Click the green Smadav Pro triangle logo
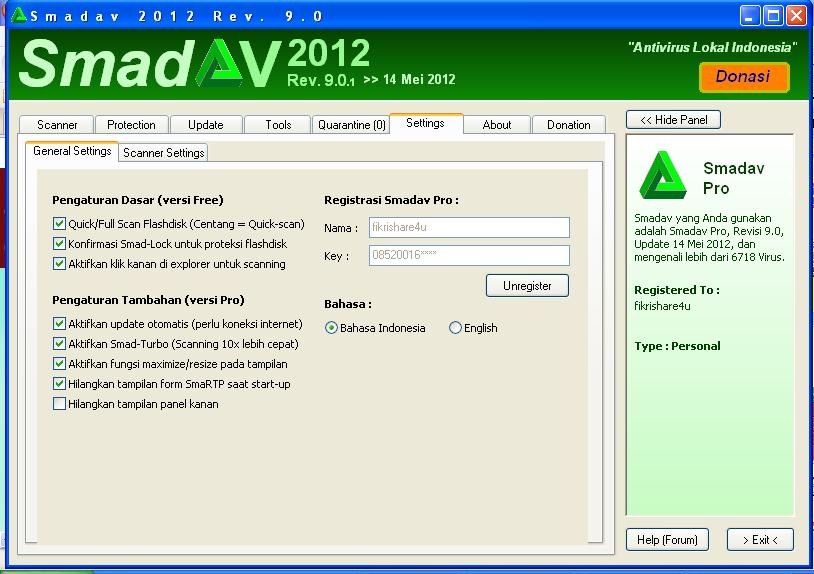Viewport: 814px width, 574px height. click(663, 175)
